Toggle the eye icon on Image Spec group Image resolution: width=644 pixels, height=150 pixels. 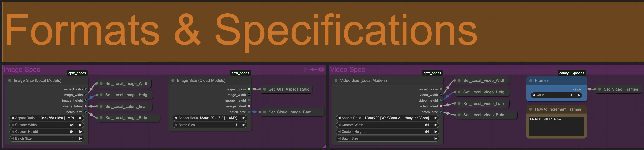coord(322,69)
